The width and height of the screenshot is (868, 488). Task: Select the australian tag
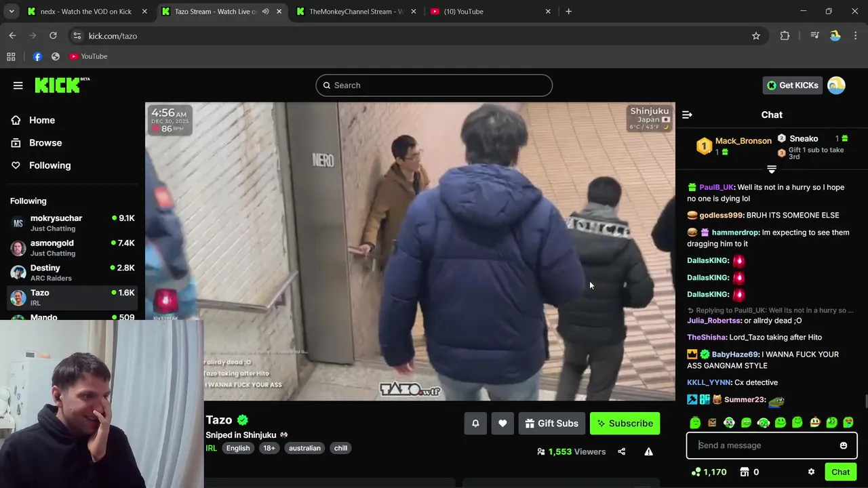304,448
